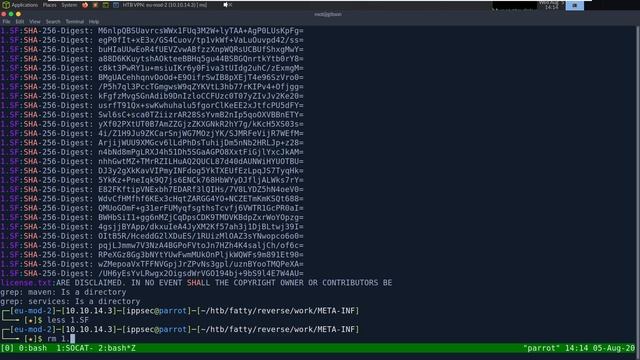Click digest starting with n4bNd8mPgLRXJ
This screenshot has height=360, width=640.
[x=200, y=152]
